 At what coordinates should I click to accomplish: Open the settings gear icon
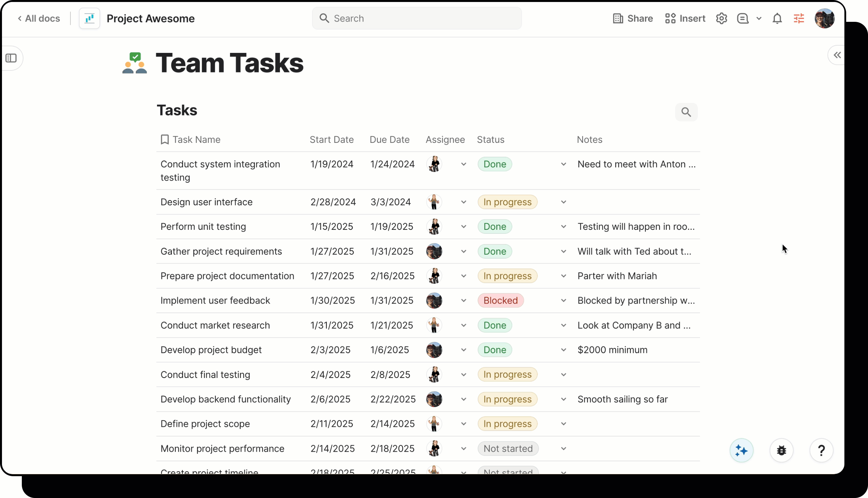pyautogui.click(x=721, y=19)
